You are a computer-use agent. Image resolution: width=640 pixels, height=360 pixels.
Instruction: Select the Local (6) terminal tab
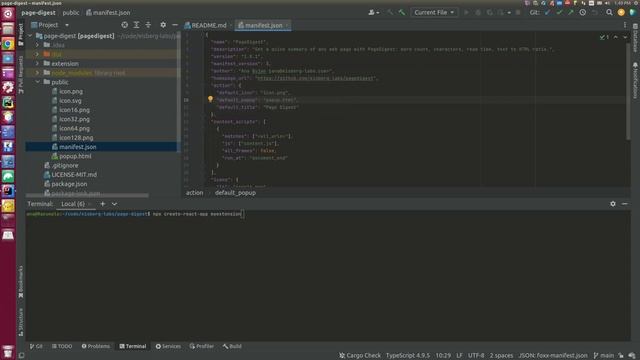73,204
